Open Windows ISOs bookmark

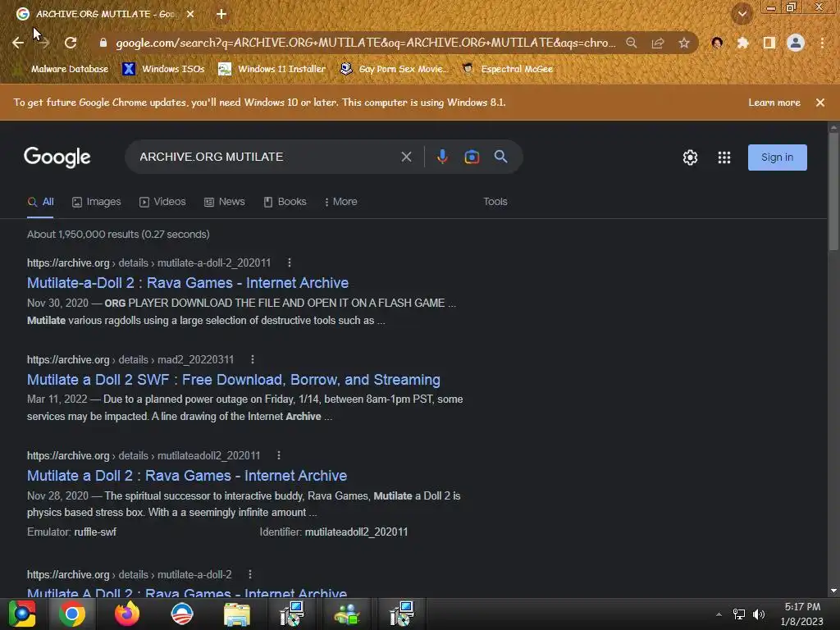point(164,69)
